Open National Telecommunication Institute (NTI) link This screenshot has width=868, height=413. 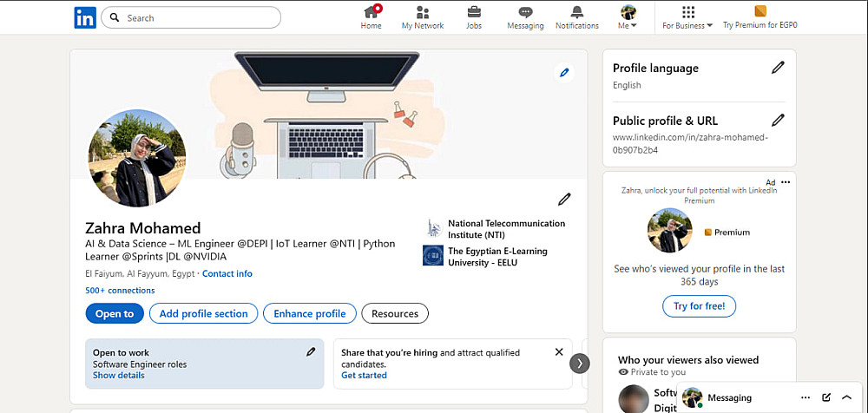(507, 229)
